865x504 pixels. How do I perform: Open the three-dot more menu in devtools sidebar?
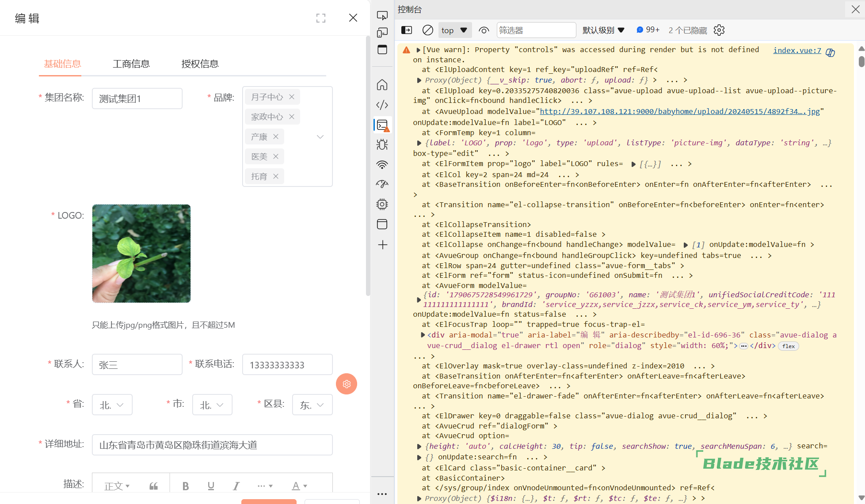click(382, 494)
